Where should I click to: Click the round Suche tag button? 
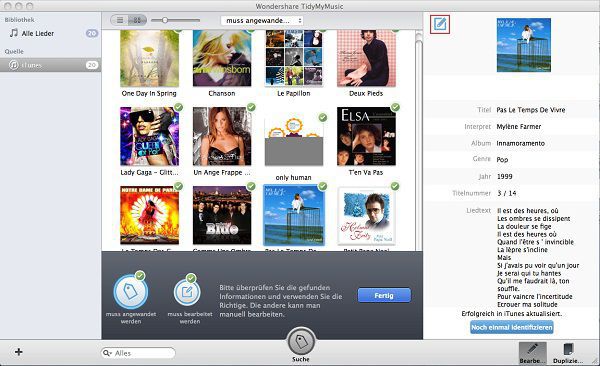coord(302,341)
